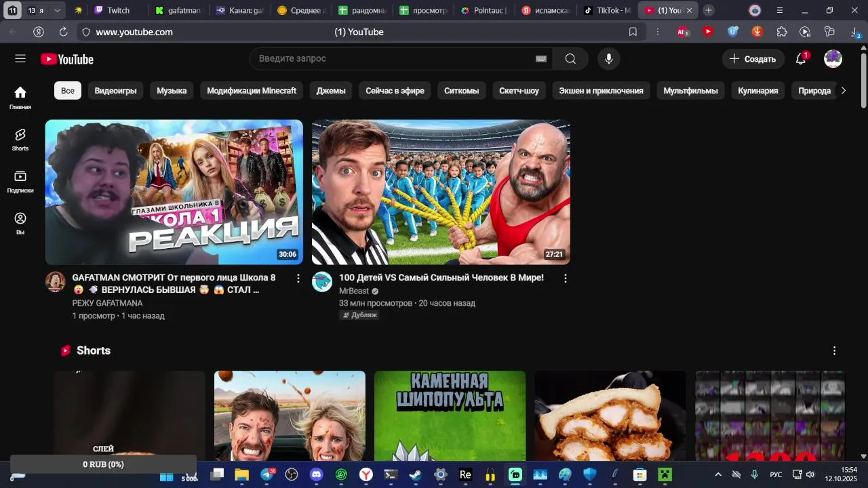
Task: Open GAFATMAN СМОТРИТ video title
Action: coord(174,284)
